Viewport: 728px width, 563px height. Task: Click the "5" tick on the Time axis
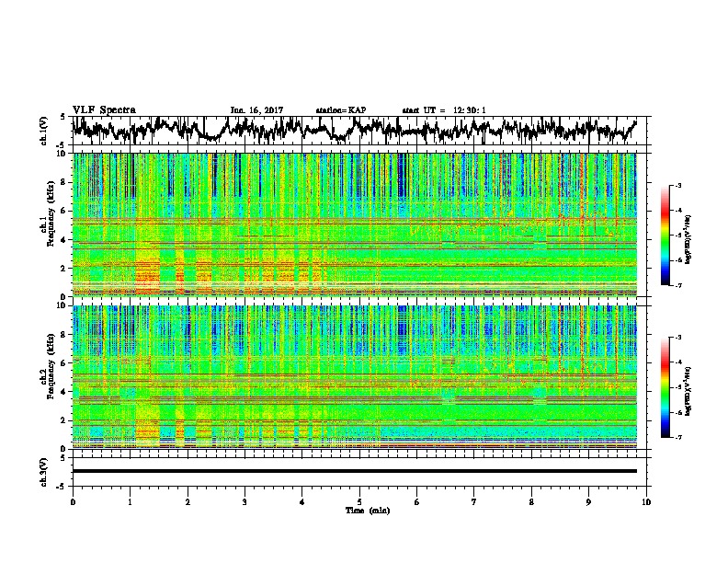tap(359, 502)
